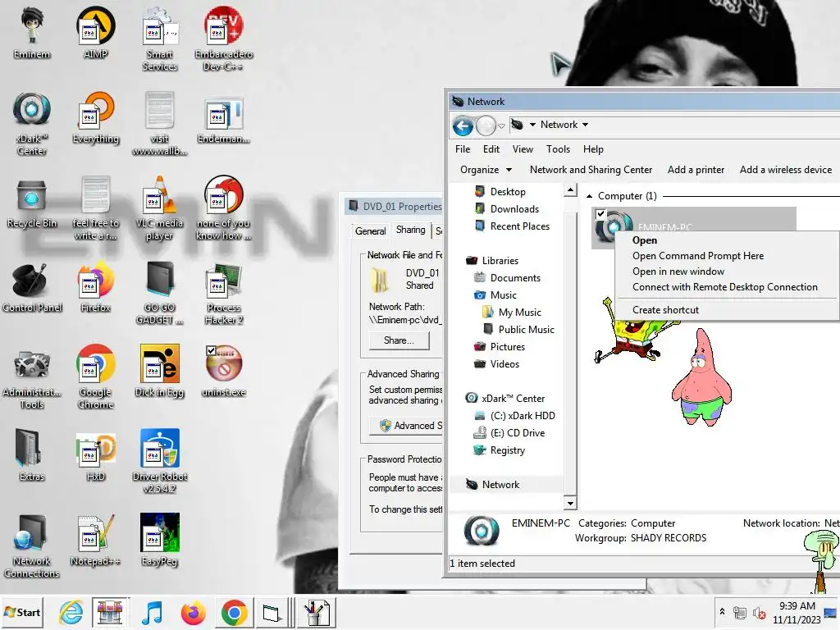Click the music note taskbar icon

(x=152, y=612)
